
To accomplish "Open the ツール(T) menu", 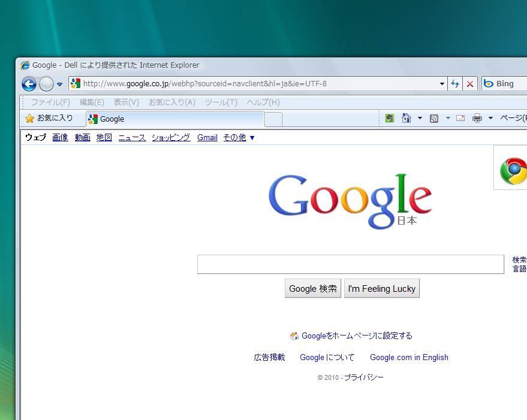I will [x=221, y=102].
